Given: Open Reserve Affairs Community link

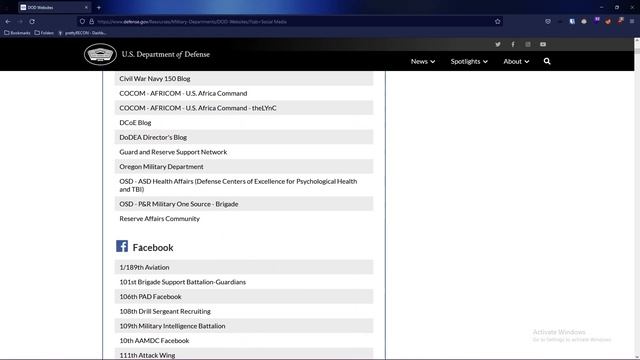Looking at the screenshot, I should pos(160,218).
